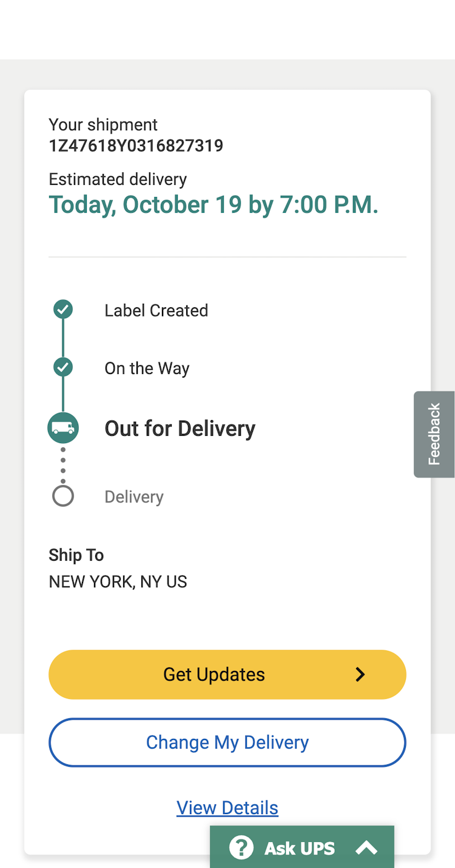Viewport: 455px width, 868px height.
Task: Click the Ask UPS label text
Action: tap(300, 848)
